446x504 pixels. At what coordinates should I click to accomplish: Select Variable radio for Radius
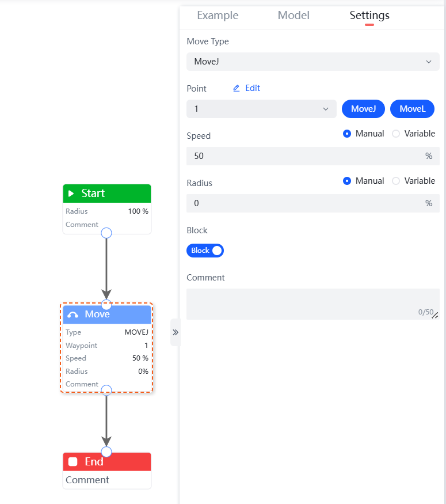point(396,181)
